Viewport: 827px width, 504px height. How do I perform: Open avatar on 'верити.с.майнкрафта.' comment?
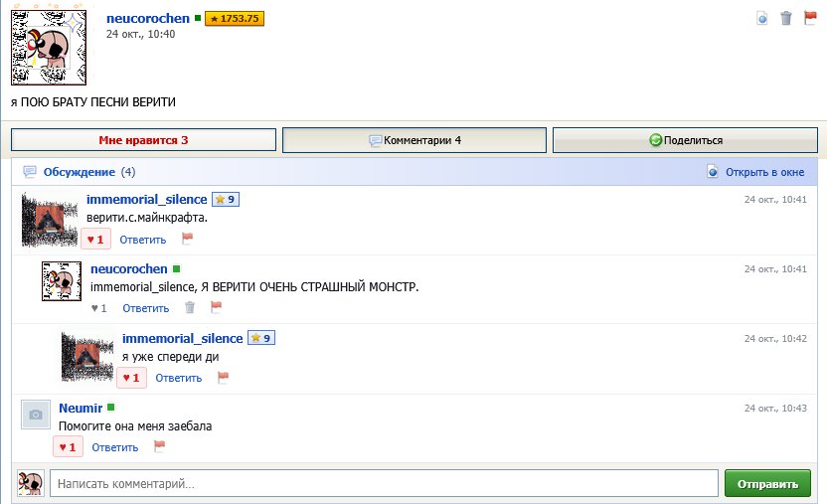(x=50, y=221)
